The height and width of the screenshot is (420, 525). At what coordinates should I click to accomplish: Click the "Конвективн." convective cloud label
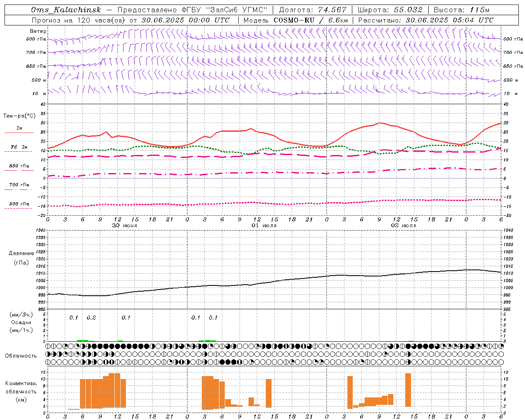(21, 383)
